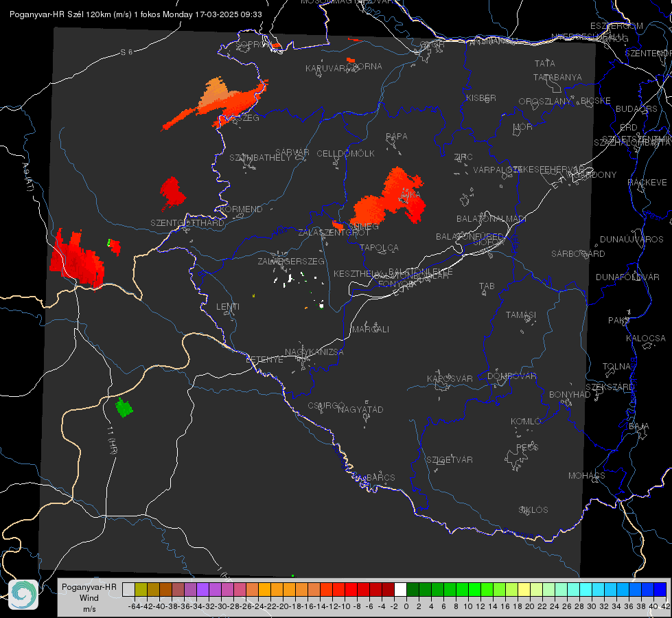The image size is (672, 618).
Task: Click the CSURGÓ city label
Action: click(x=326, y=406)
